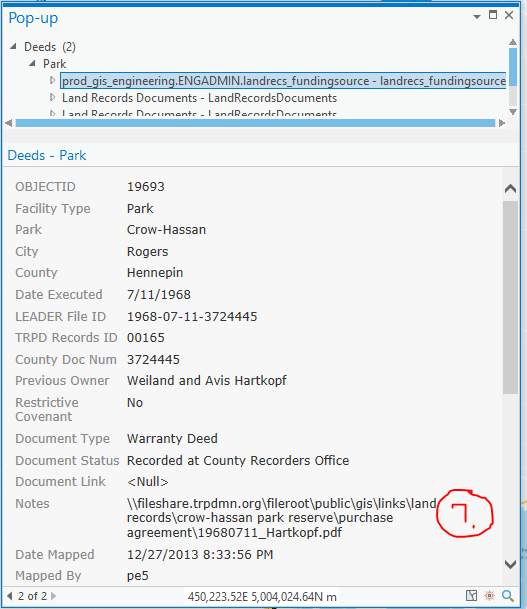Flash the feature on the map
This screenshot has height=609, width=527.
489,595
